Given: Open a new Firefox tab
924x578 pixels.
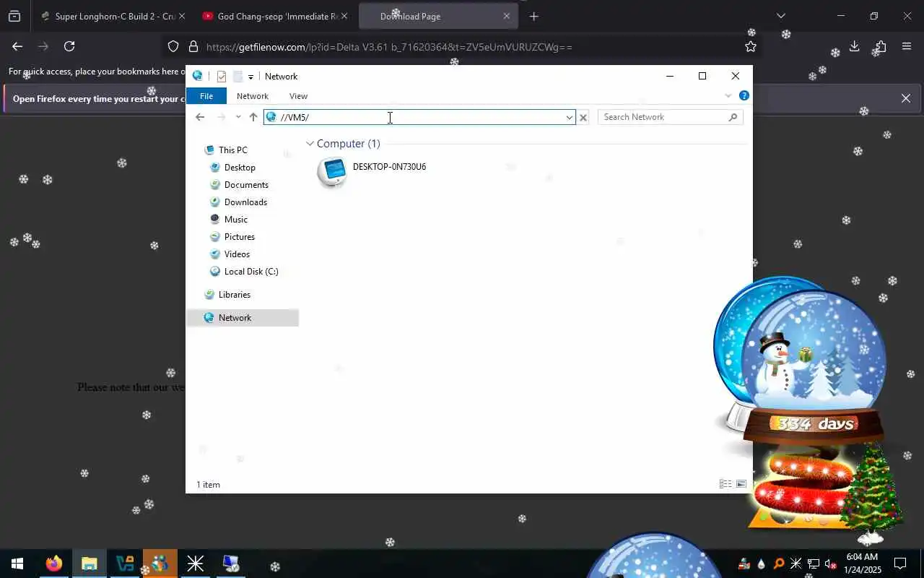Looking at the screenshot, I should coord(533,16).
